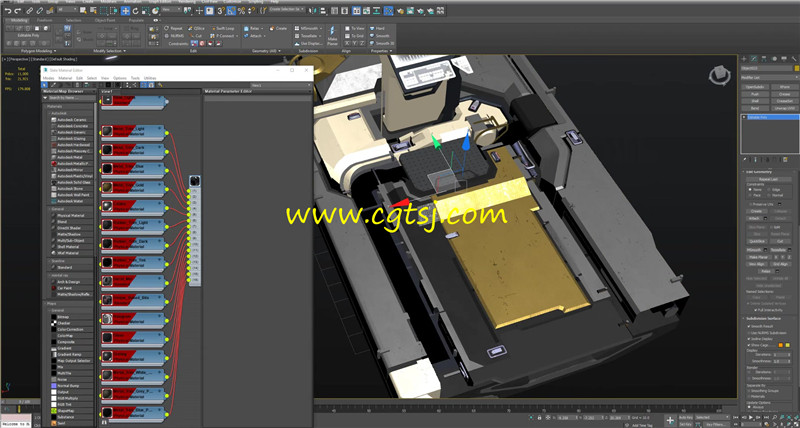The width and height of the screenshot is (800, 428).
Task: Click Pick Material eyedropper in Slate toolbar
Action: [53, 85]
